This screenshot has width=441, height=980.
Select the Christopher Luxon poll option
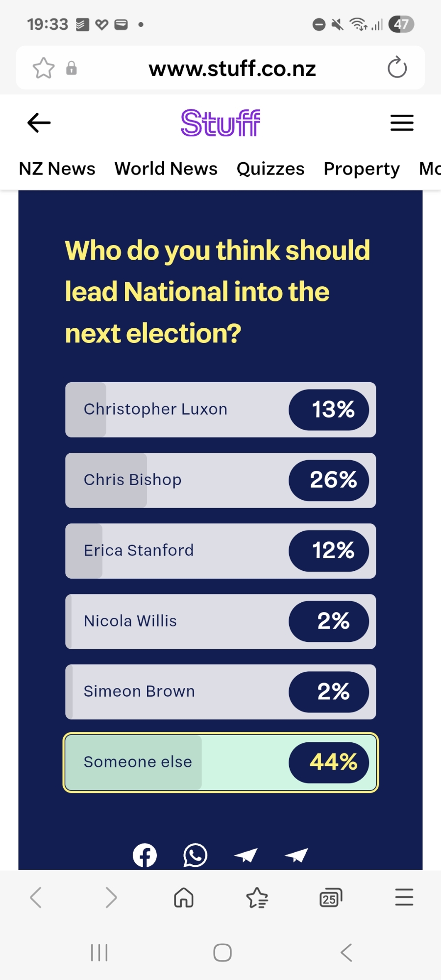220,410
